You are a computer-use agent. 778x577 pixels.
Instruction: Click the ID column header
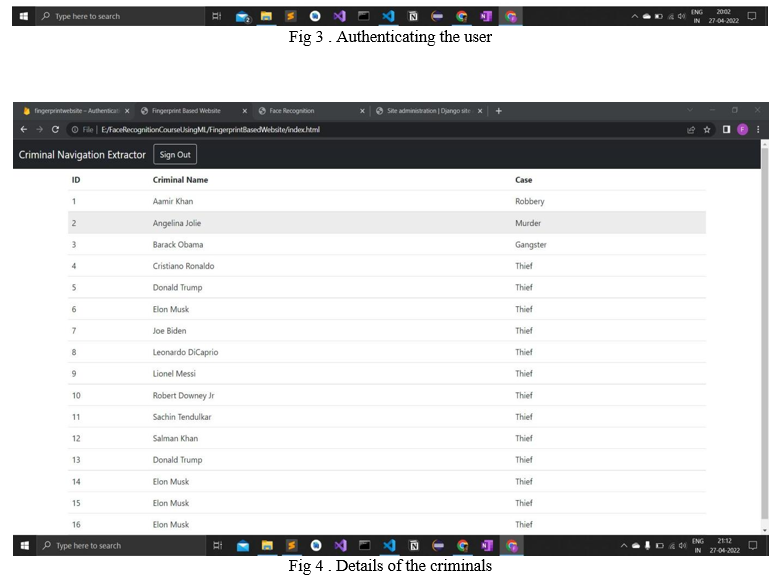76,180
